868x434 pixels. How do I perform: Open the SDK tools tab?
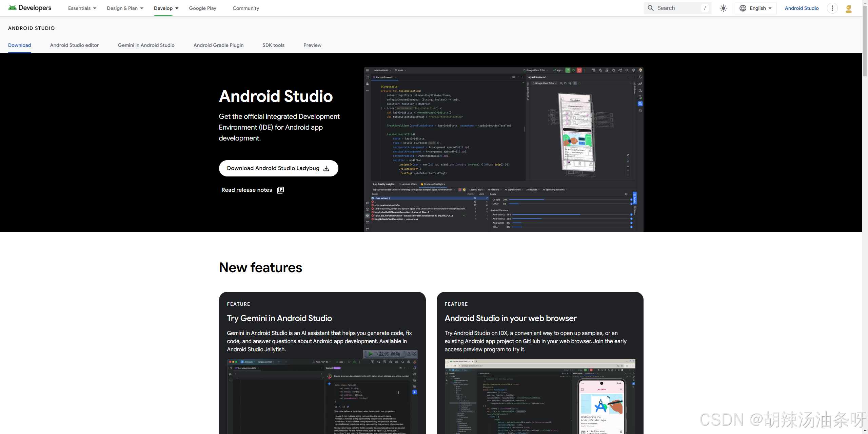(273, 45)
